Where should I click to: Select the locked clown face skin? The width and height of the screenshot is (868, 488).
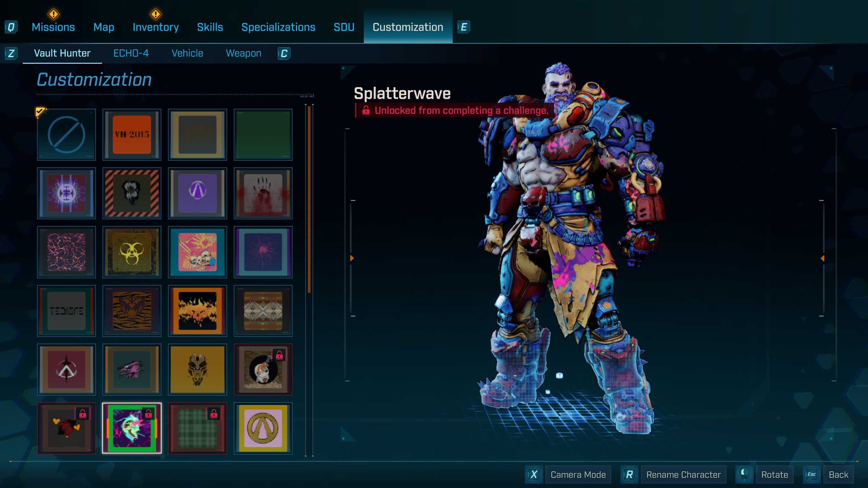click(263, 369)
